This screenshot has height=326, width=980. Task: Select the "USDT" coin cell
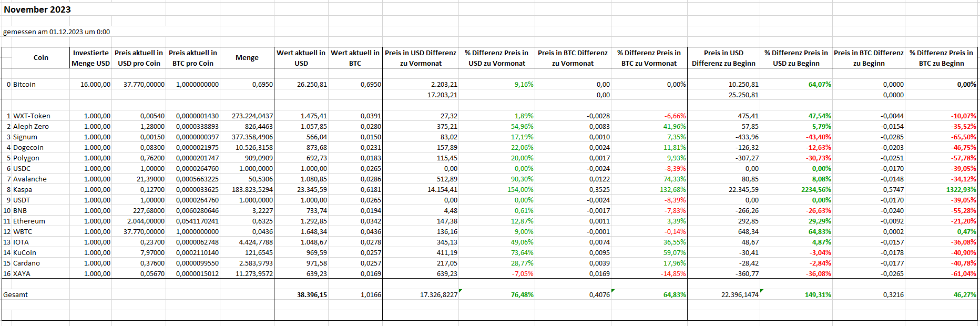coord(22,200)
